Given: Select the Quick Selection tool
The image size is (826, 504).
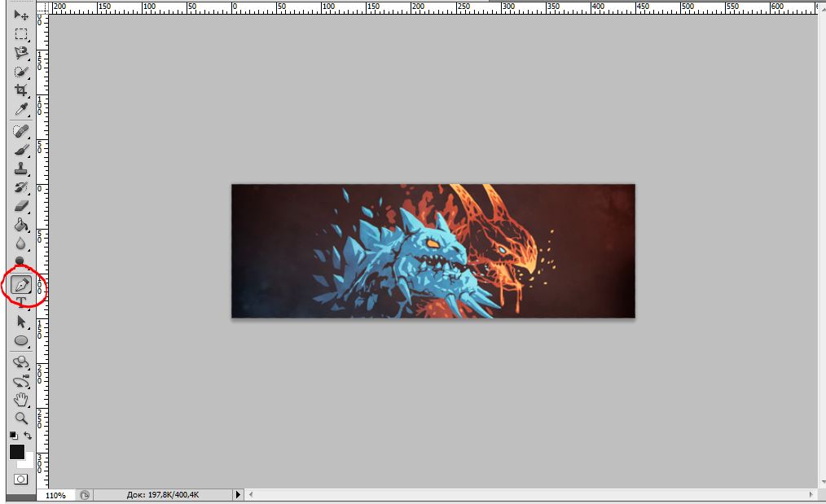Looking at the screenshot, I should click(21, 72).
